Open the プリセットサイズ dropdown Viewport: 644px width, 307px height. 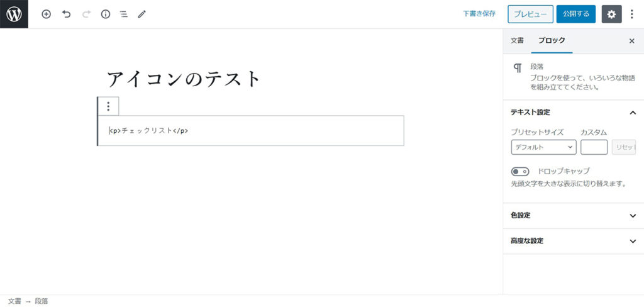pyautogui.click(x=544, y=147)
